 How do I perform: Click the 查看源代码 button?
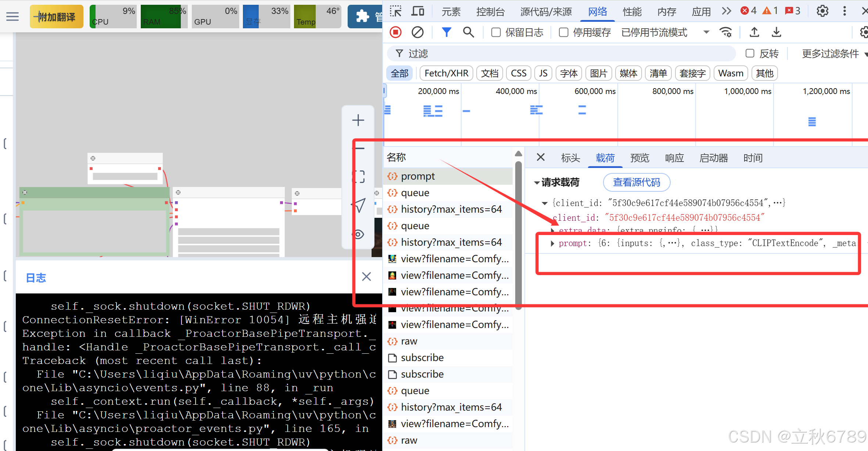(636, 182)
